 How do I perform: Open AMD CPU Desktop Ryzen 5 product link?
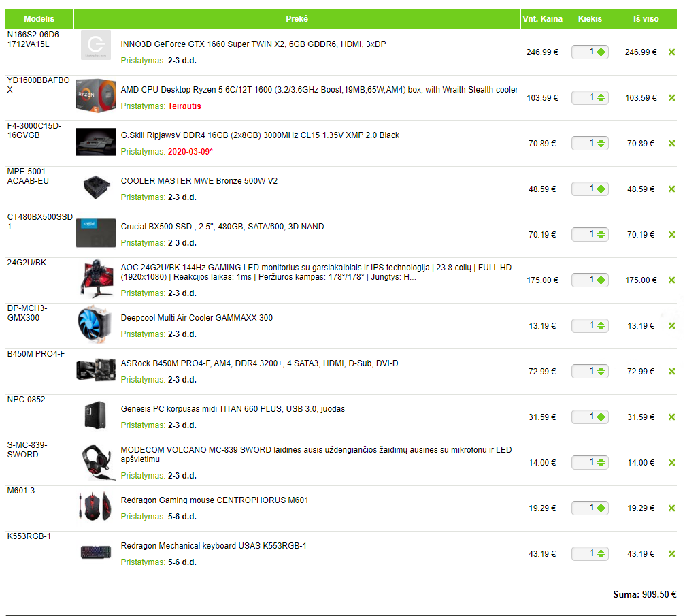coord(319,90)
